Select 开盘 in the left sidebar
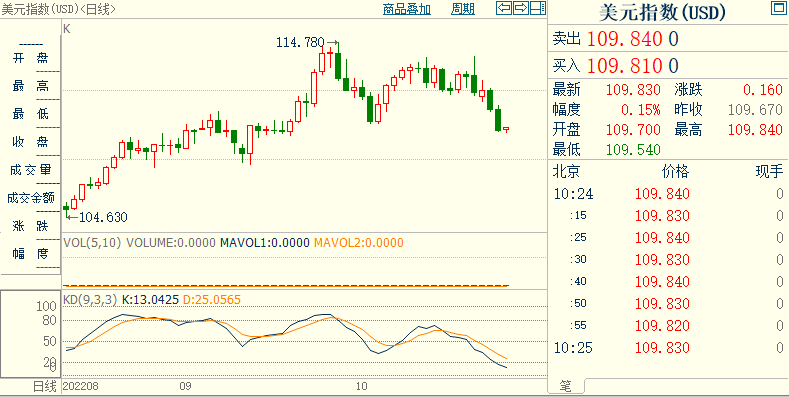The height and width of the screenshot is (397, 789). pyautogui.click(x=30, y=58)
